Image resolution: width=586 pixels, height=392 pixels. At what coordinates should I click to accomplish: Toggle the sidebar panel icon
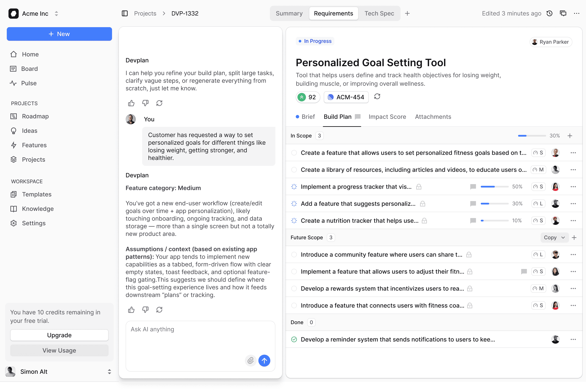(125, 14)
